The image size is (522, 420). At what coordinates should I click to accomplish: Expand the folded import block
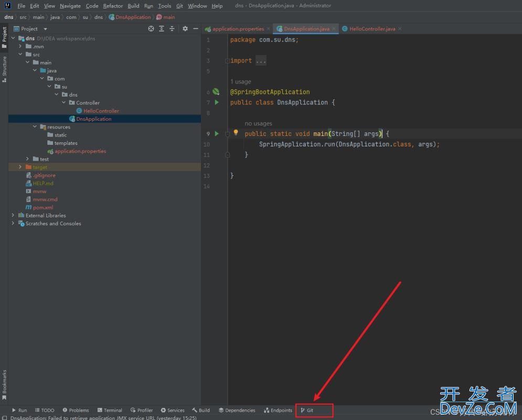click(227, 60)
